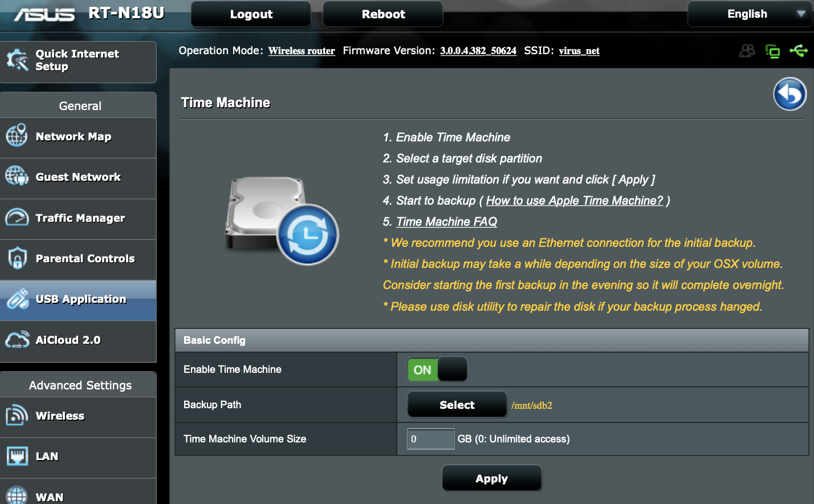Open Parental Controls section
The image size is (814, 504).
click(x=78, y=259)
